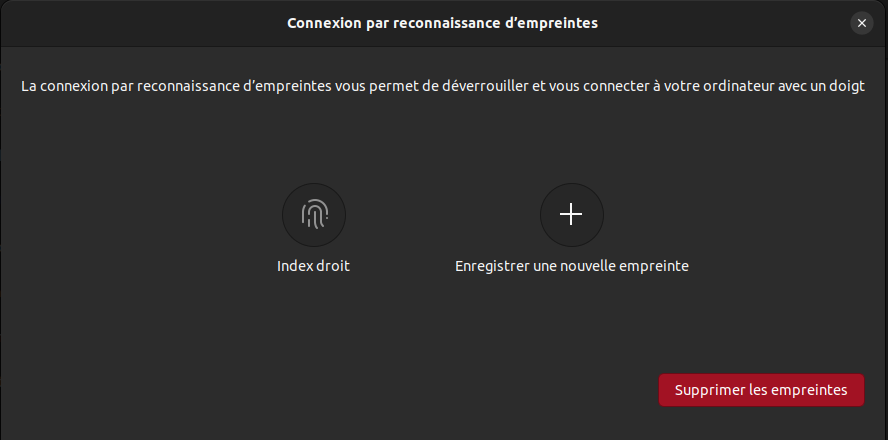Click the text under the fingerprint icon
Screen dimensions: 888x440
click(x=314, y=266)
